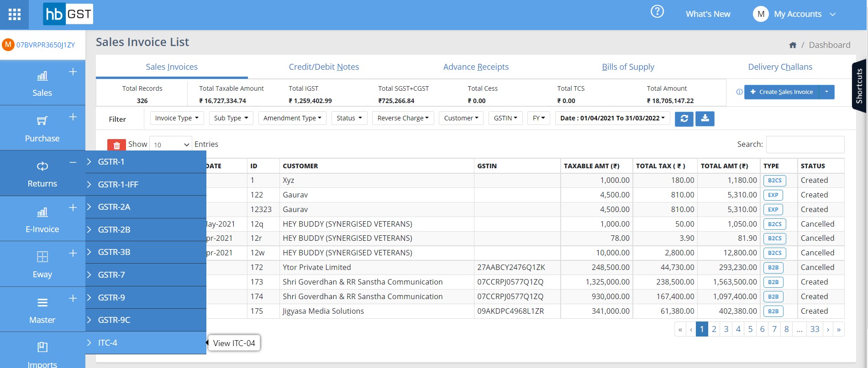Open the Customer filter dropdown
Viewport: 868px width, 368px height.
(461, 118)
